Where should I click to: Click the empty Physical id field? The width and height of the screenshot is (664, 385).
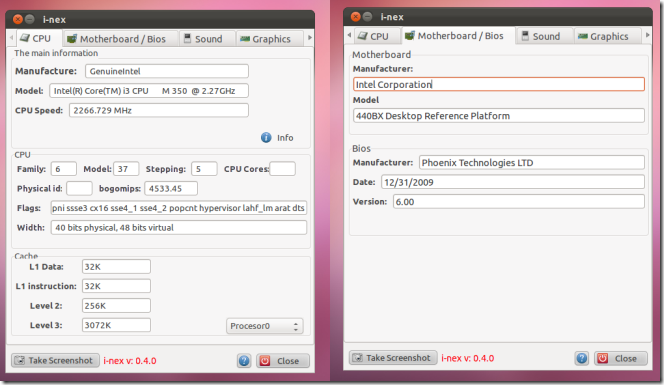79,188
